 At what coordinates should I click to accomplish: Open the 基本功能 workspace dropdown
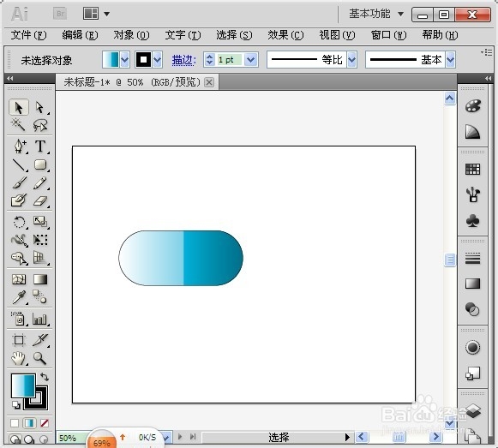[x=401, y=14]
